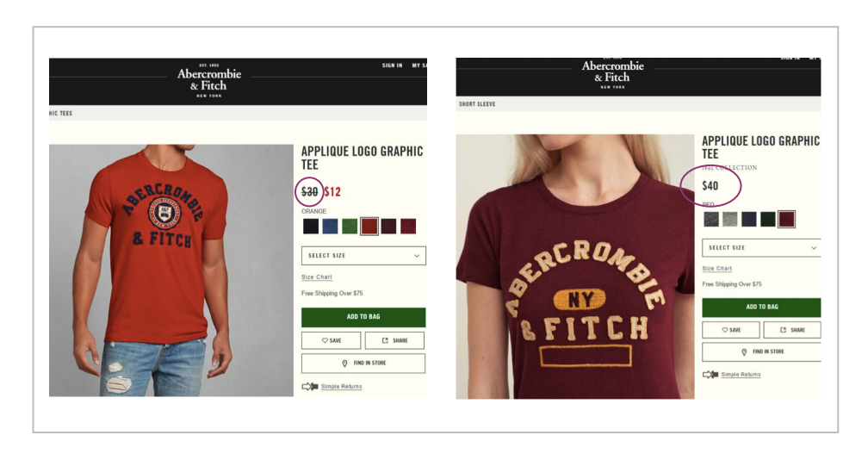
Task: Click the orange tee product image
Action: click(x=171, y=270)
